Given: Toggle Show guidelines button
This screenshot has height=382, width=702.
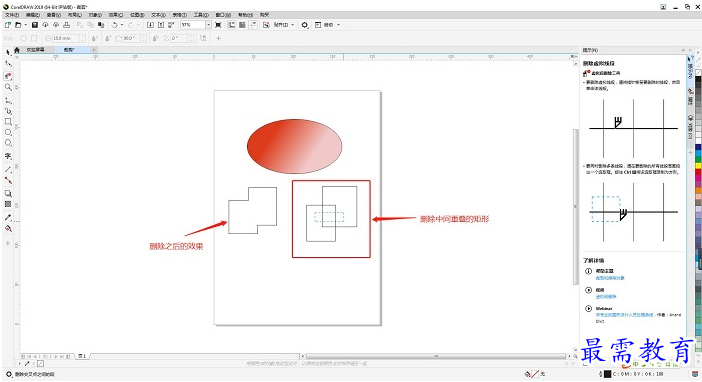Looking at the screenshot, I should click(253, 25).
